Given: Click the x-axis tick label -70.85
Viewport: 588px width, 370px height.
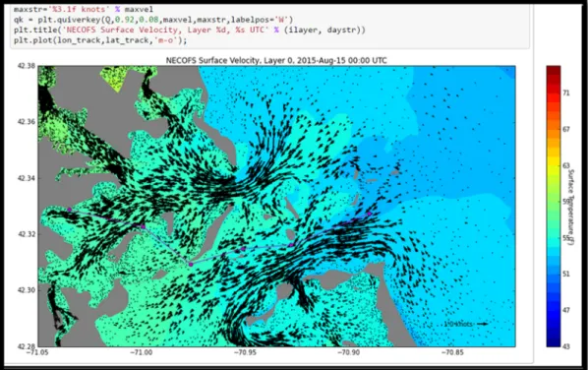Looking at the screenshot, I should [452, 352].
